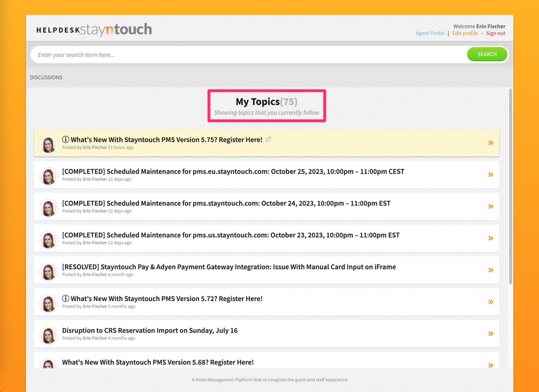Click avatar on October 24 maintenance row
539x392 pixels.
pyautogui.click(x=49, y=209)
